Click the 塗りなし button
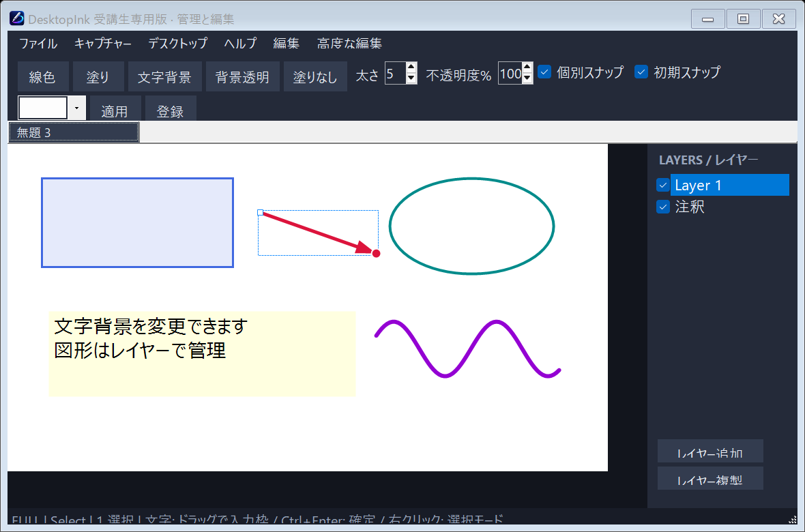805x532 pixels. (x=315, y=76)
